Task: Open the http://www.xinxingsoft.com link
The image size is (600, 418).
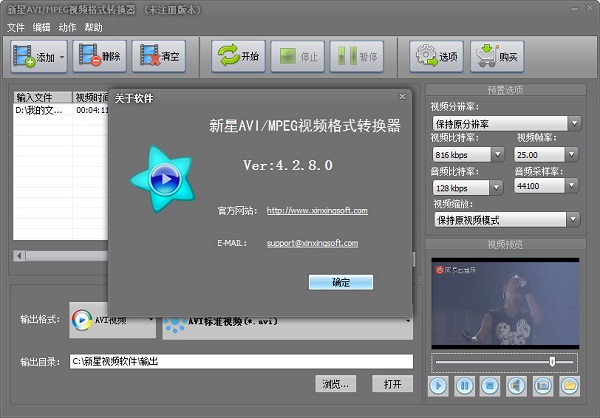Action: [317, 211]
